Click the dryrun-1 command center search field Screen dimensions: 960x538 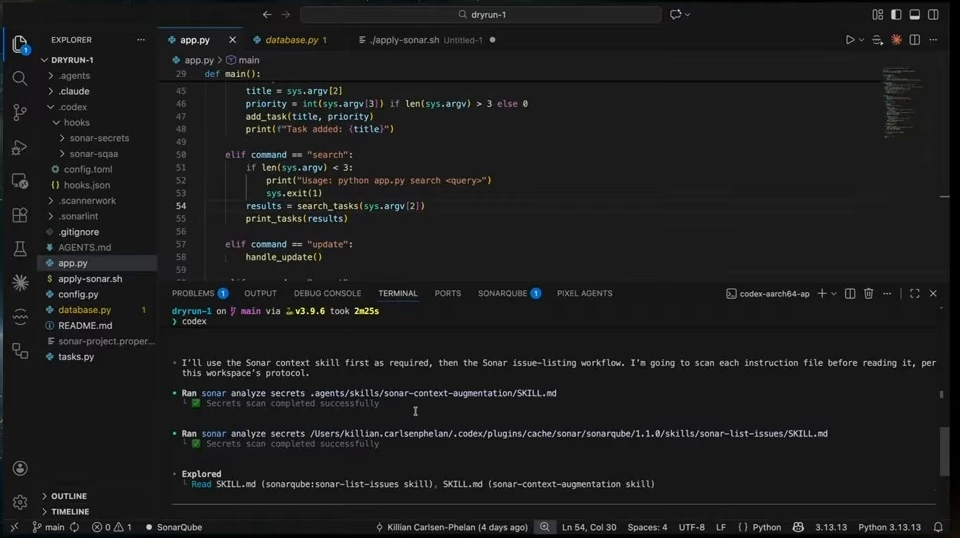point(481,14)
